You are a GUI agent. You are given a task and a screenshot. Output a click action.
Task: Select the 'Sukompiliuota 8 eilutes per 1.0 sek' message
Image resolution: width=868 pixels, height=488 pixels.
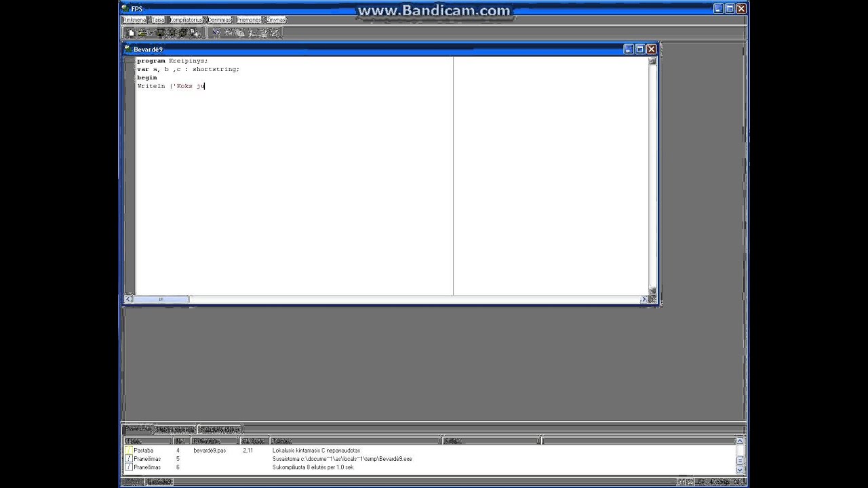click(x=313, y=467)
